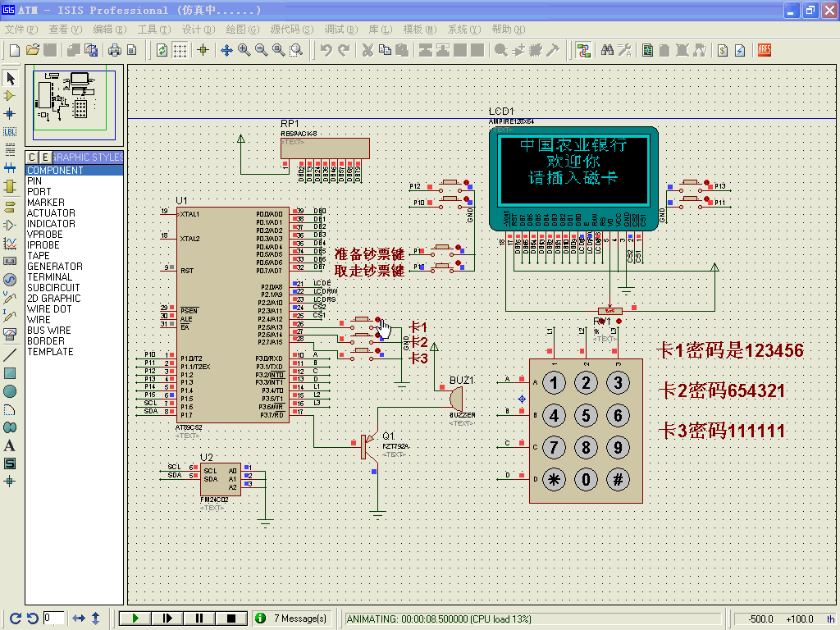Toggle the grid display toolbar icon
The image size is (840, 630).
180,50
